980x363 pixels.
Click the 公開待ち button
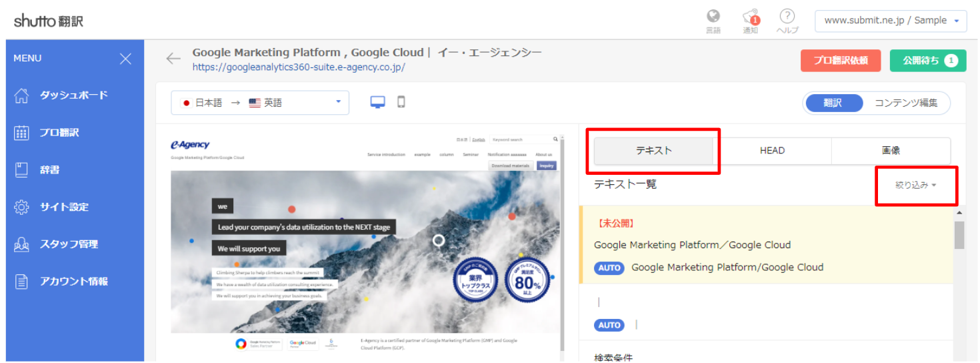(x=927, y=60)
